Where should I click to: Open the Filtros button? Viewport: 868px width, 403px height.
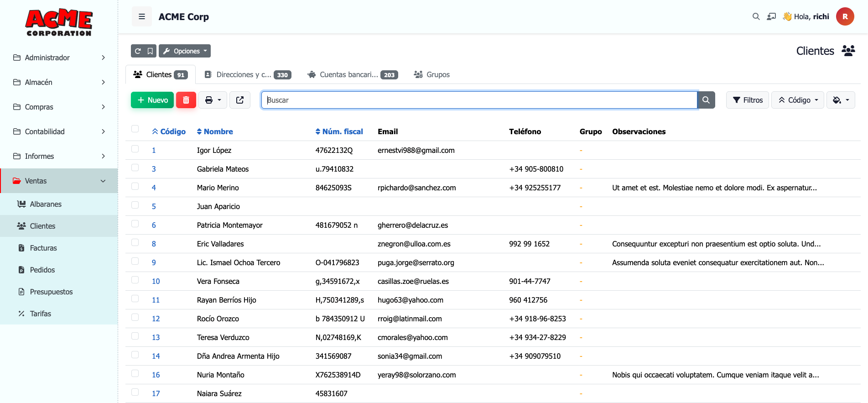[748, 100]
